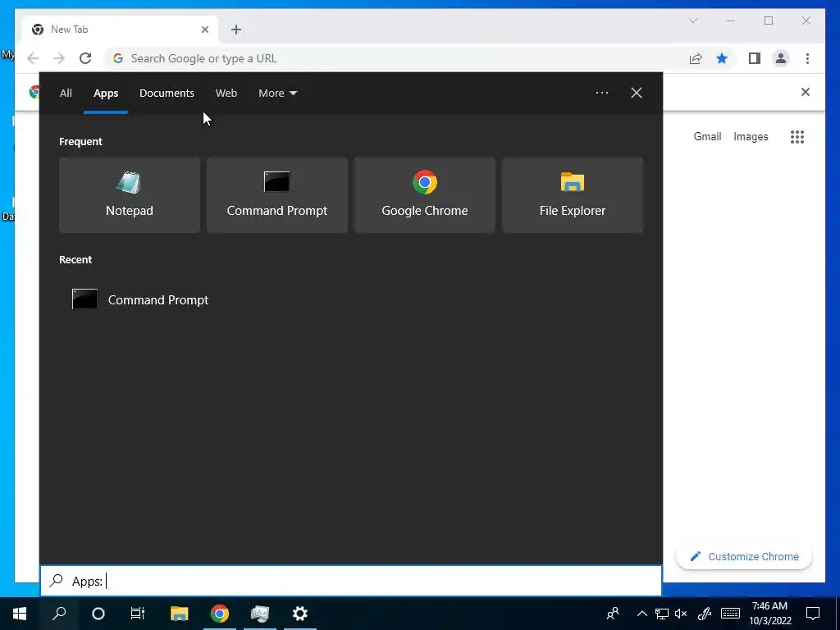Click the Chrome address bar
This screenshot has width=840, height=630.
pyautogui.click(x=396, y=58)
